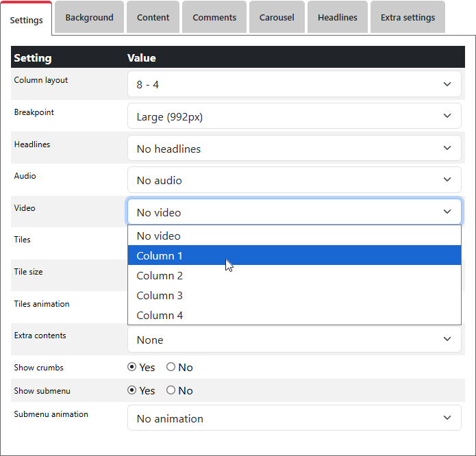
Task: Open the Content tab
Action: coord(153,18)
